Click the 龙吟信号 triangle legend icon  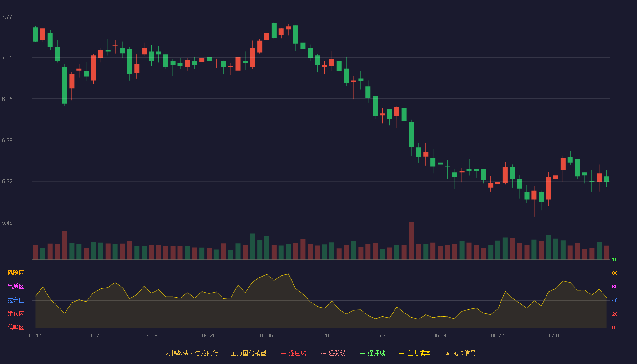[448, 353]
